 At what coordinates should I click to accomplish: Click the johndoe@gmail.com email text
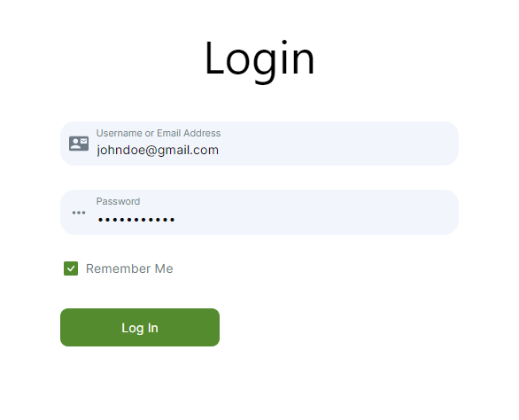(158, 150)
